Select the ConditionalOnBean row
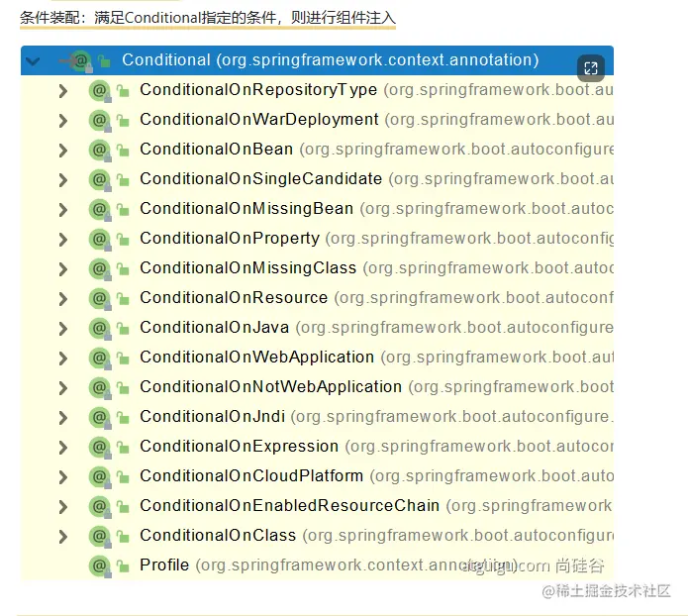688x616 pixels. pos(317,150)
